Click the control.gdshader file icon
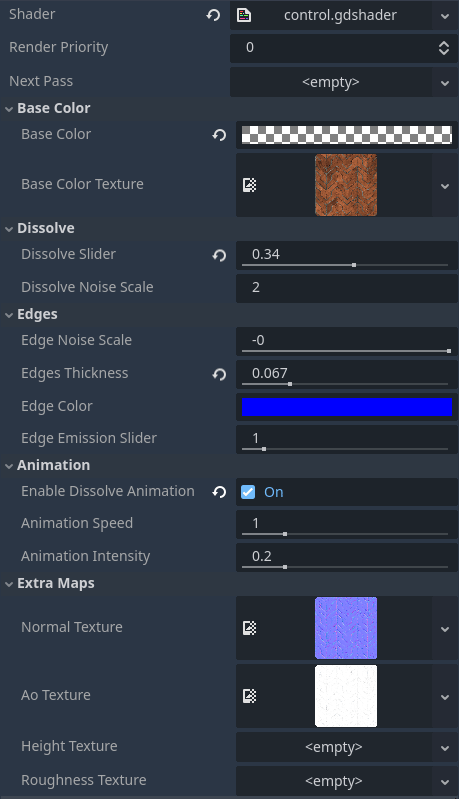459x799 pixels. [244, 15]
